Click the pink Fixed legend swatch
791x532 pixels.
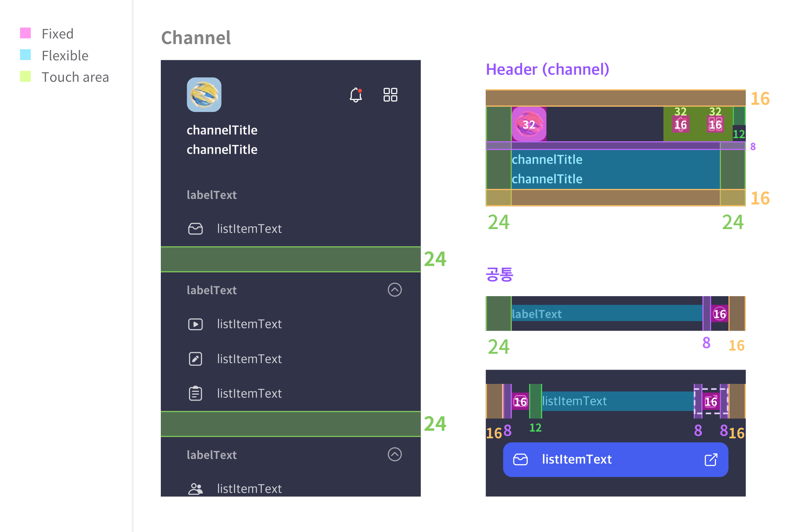point(25,33)
